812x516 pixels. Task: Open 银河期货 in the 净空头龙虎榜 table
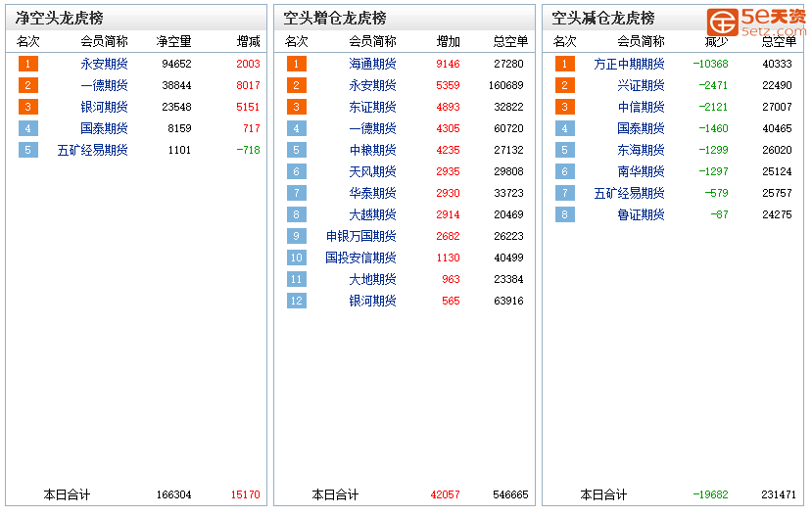pos(104,107)
